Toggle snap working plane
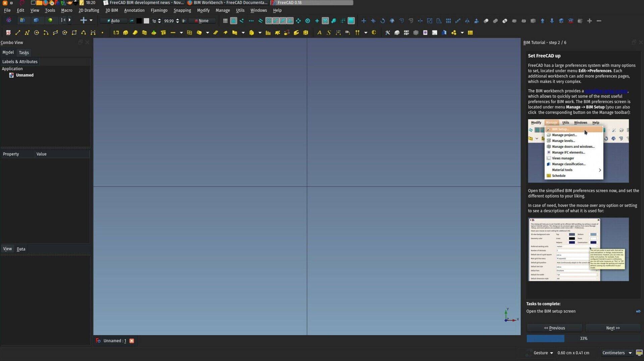 tap(351, 21)
